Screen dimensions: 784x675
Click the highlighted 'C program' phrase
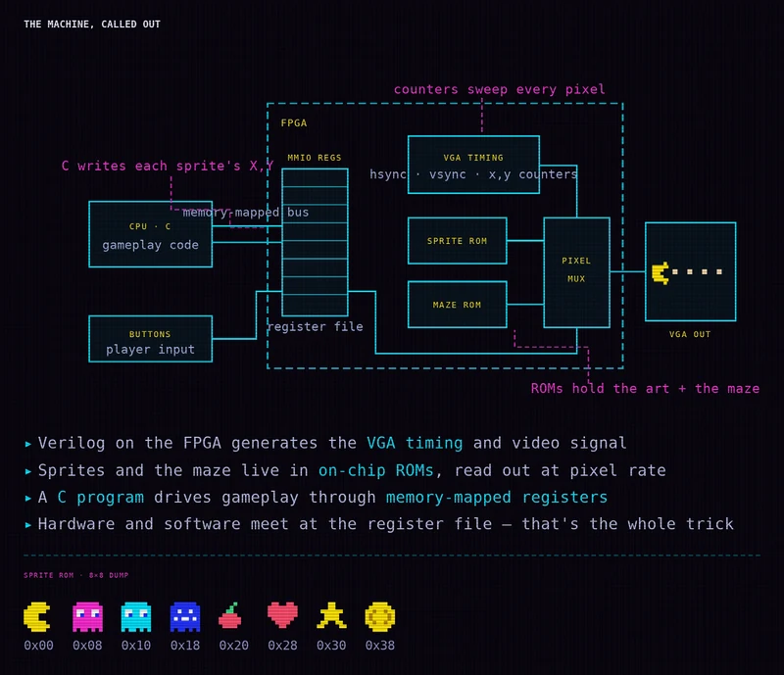[101, 498]
